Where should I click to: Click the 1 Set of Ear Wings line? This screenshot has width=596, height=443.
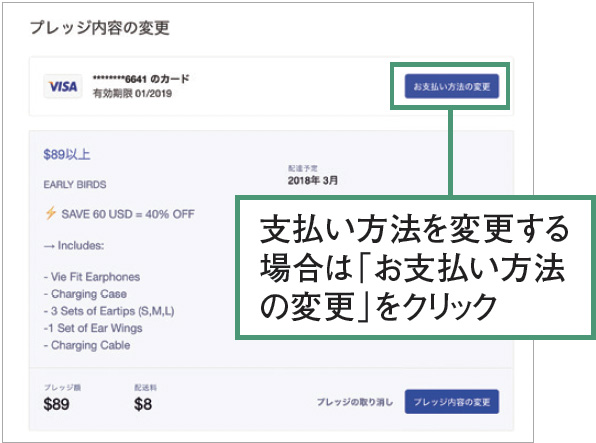tap(93, 328)
